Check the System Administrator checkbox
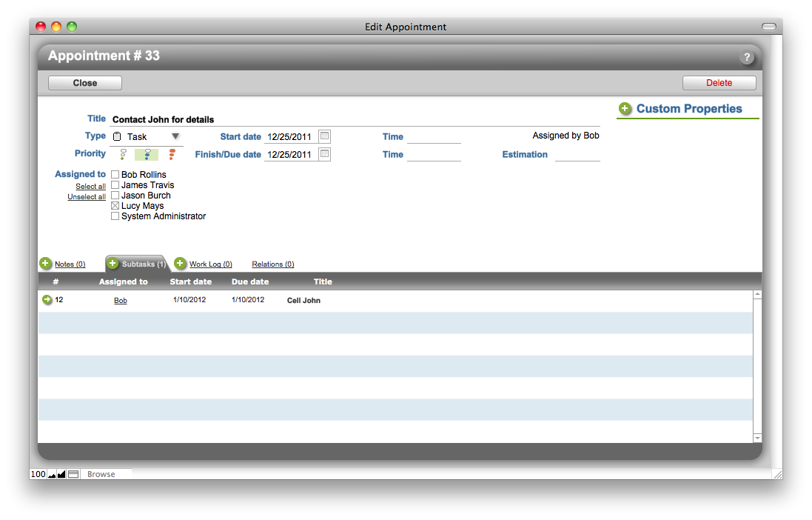 coord(115,216)
